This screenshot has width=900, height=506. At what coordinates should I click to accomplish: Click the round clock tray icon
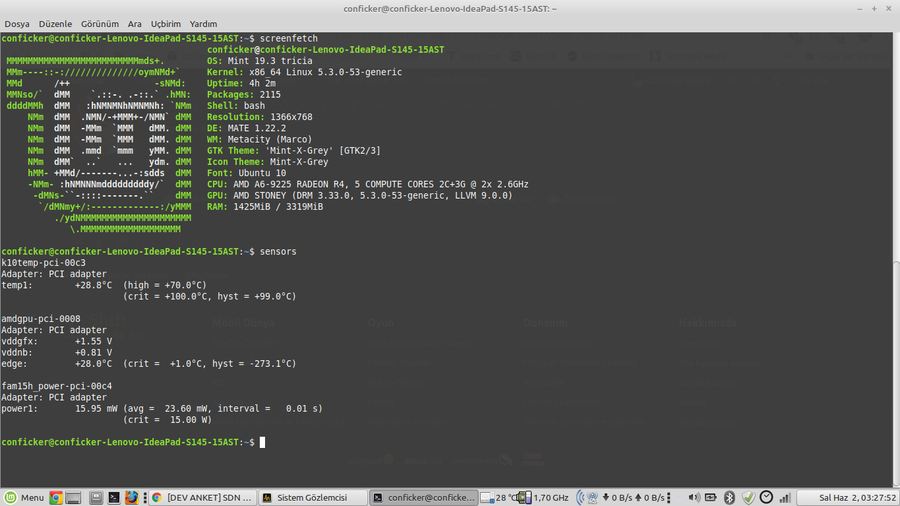[766, 497]
